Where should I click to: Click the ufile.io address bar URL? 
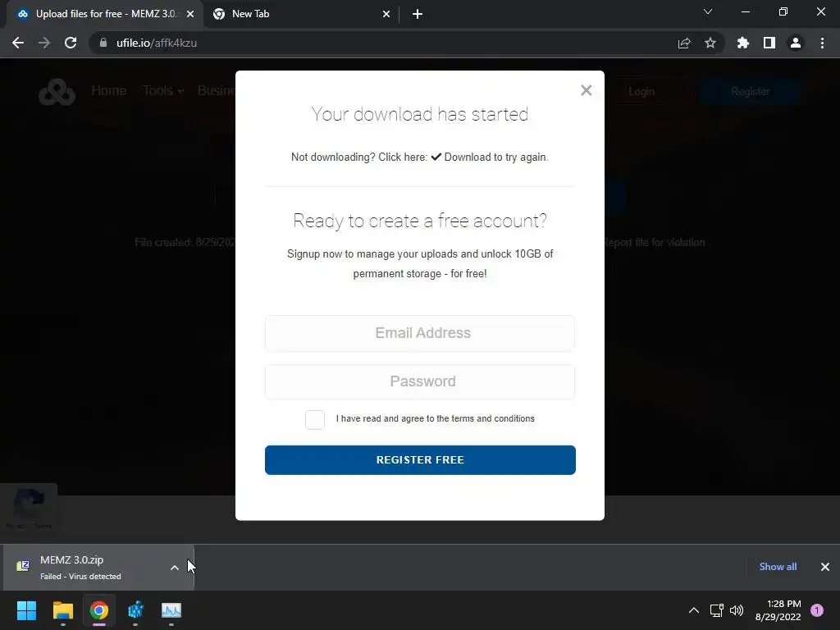[x=157, y=43]
